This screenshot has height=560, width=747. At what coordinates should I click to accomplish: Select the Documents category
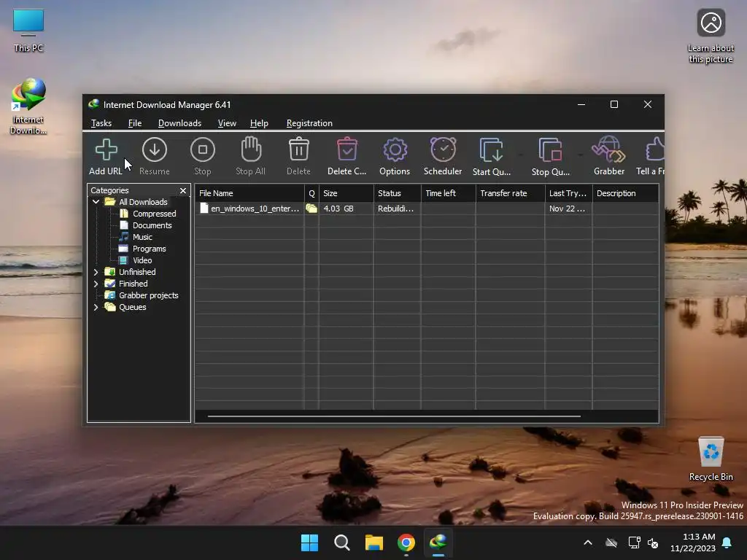152,225
